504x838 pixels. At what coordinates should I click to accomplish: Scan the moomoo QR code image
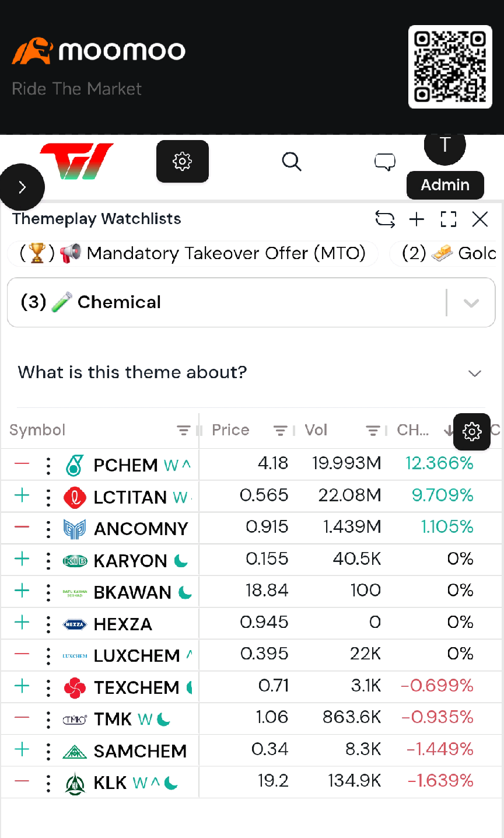[450, 67]
